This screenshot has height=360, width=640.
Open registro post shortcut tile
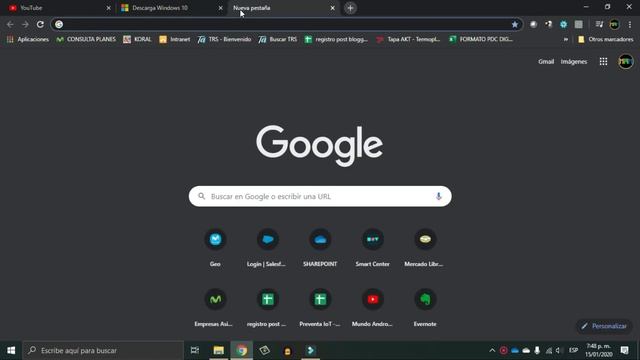point(267,307)
